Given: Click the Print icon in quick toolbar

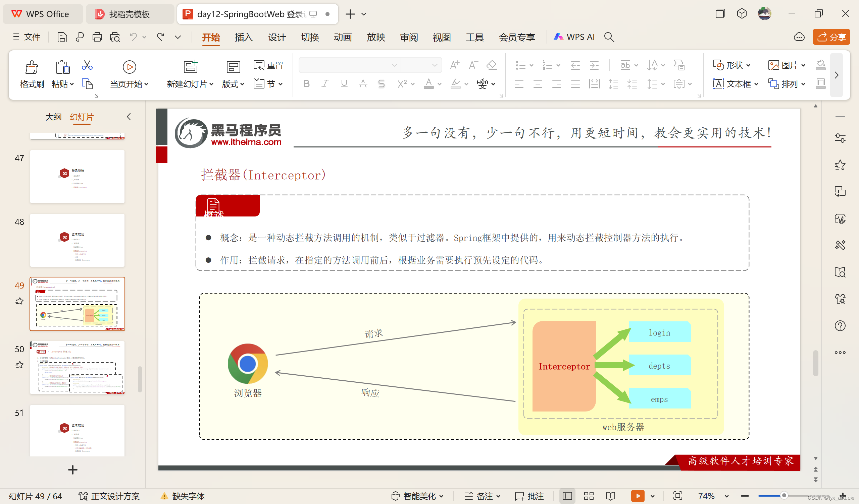Looking at the screenshot, I should 97,37.
